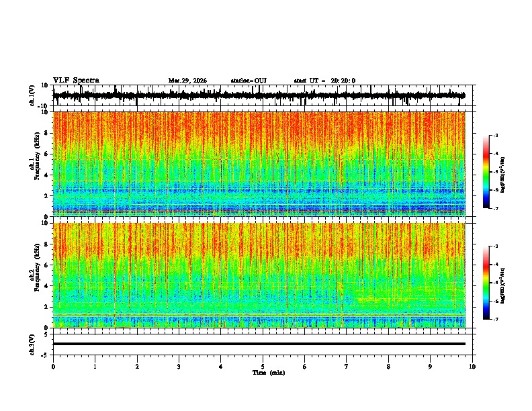Image resolution: width=532 pixels, height=411 pixels.
Task: Click the "-7" label on the ch.2 color scale
Action: 495,319
